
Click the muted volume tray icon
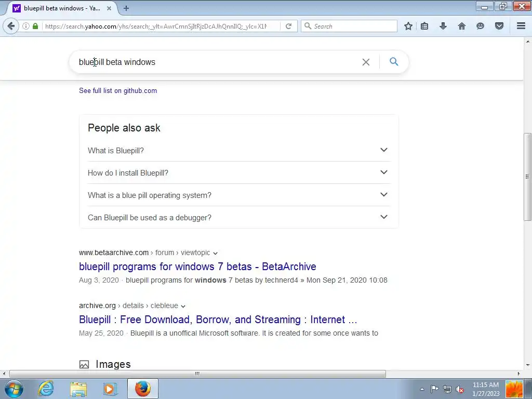click(x=460, y=389)
